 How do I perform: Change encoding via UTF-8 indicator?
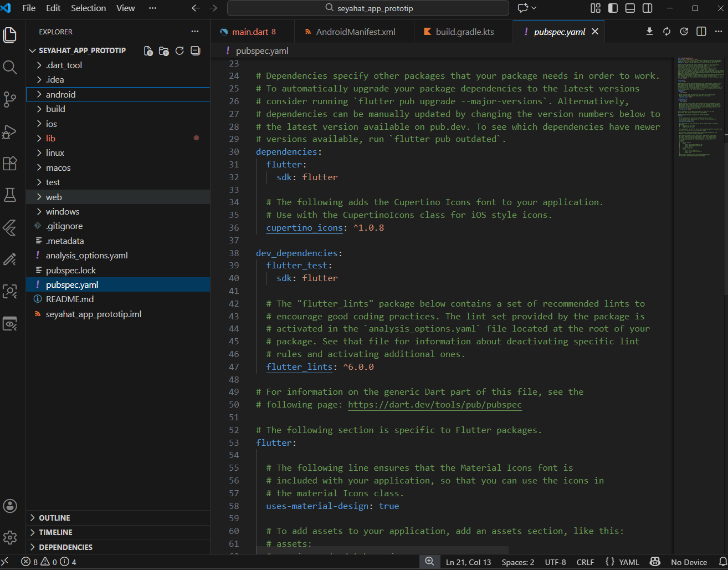click(x=555, y=562)
